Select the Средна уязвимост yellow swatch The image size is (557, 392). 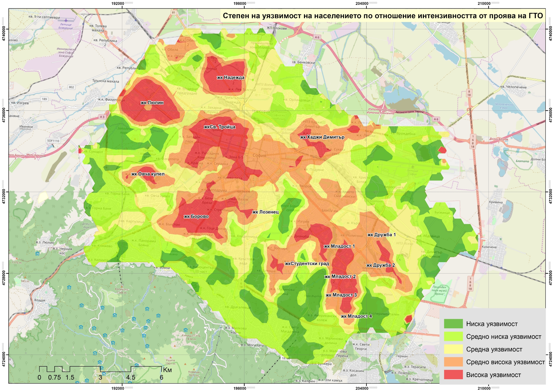[453, 349]
